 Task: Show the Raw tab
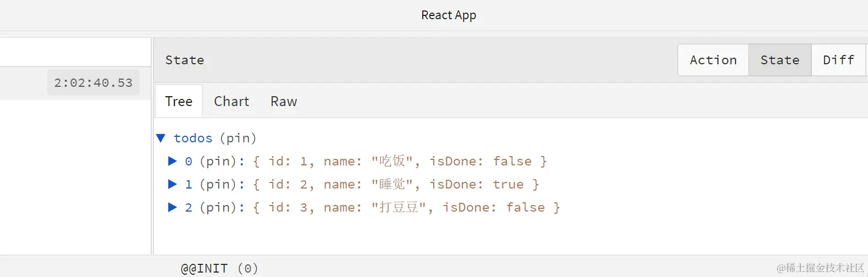(284, 102)
